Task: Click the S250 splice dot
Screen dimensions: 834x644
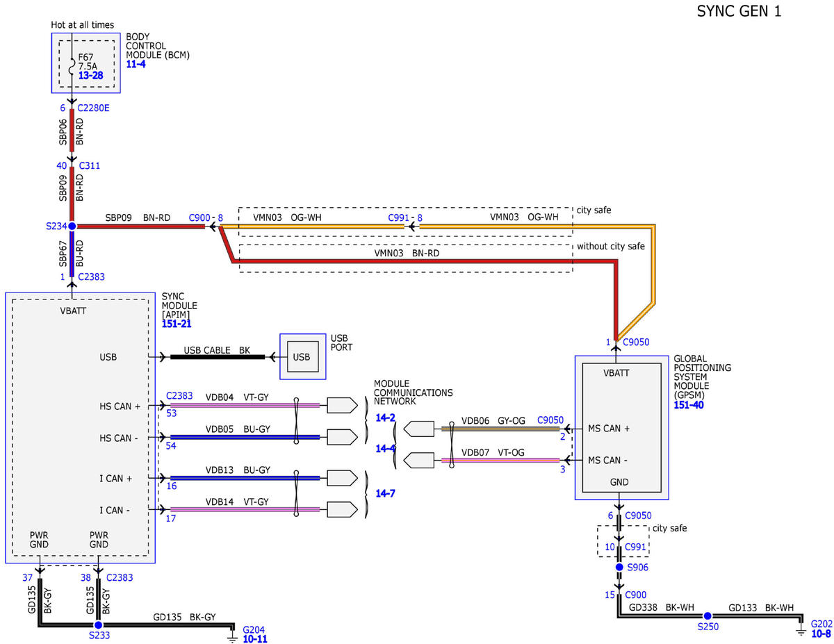Action: tap(707, 616)
